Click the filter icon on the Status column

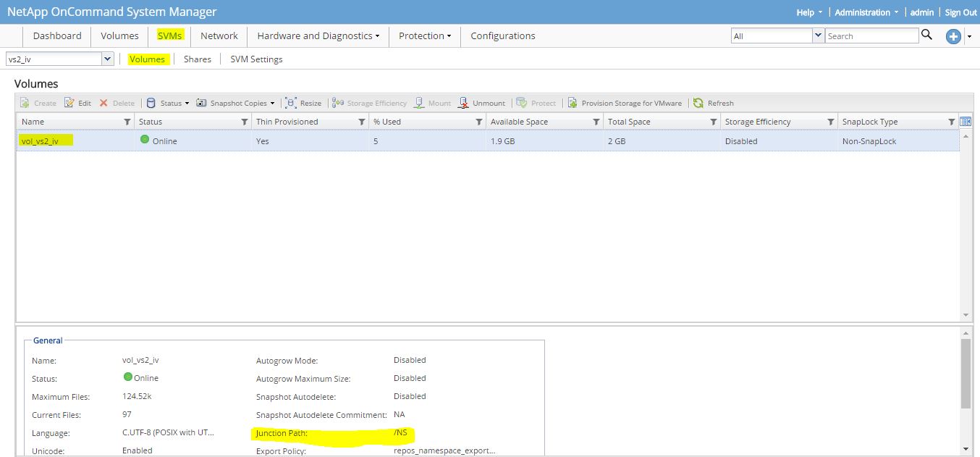(x=245, y=122)
